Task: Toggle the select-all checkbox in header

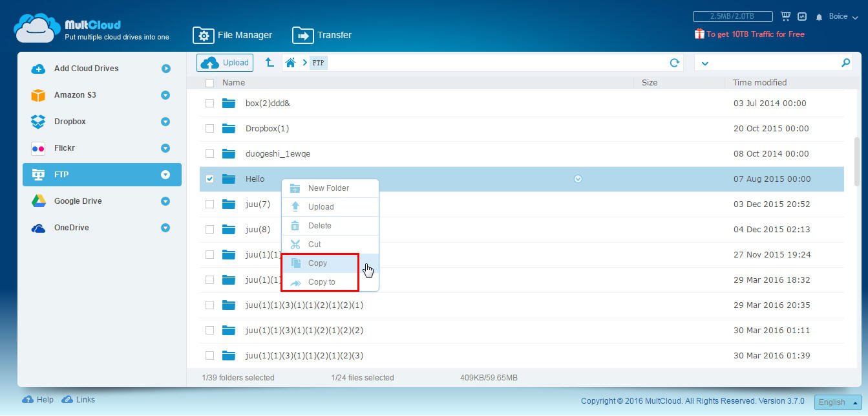Action: coord(209,83)
